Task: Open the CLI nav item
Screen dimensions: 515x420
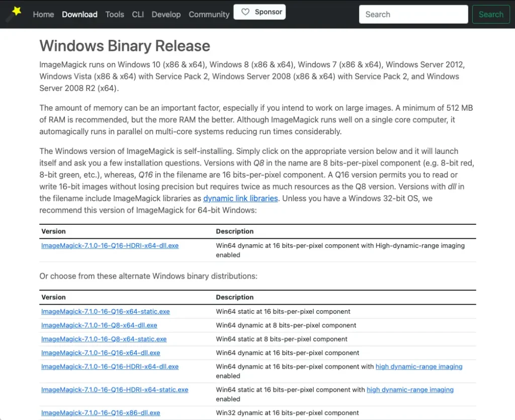Action: [138, 15]
